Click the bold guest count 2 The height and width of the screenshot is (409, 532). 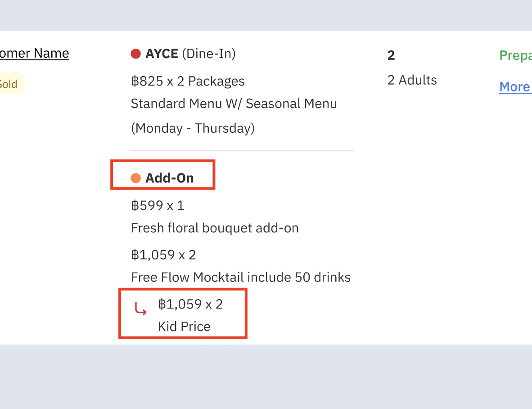point(391,55)
